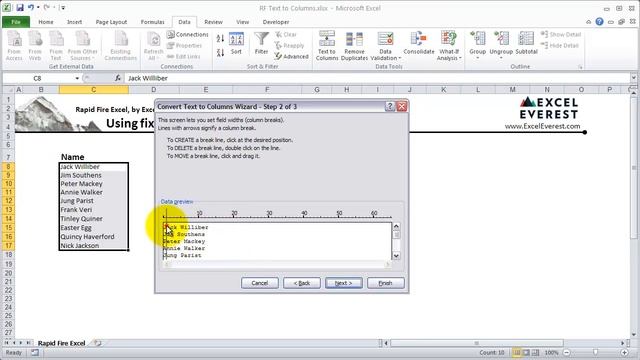
Task: Switch to the Page Layout tab
Action: point(111,22)
